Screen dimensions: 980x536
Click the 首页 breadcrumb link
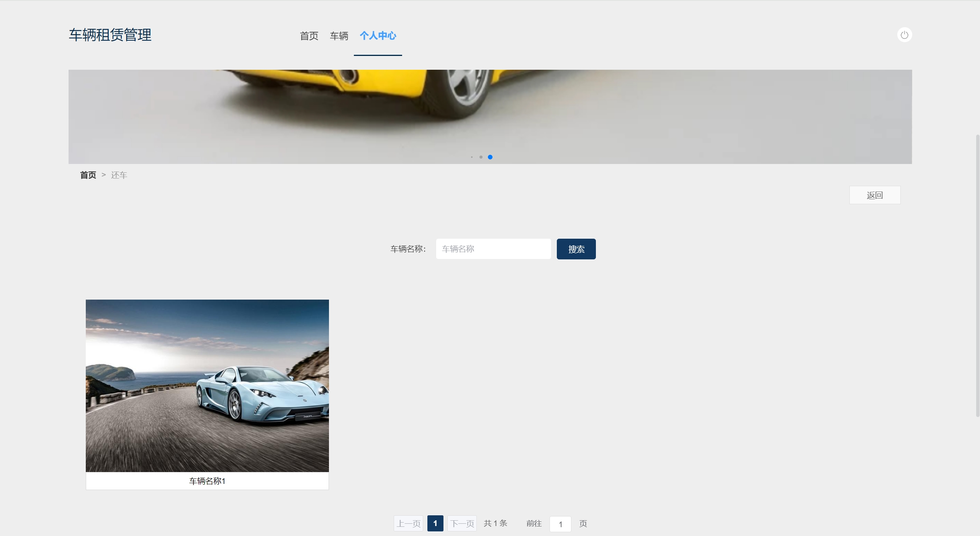(88, 175)
